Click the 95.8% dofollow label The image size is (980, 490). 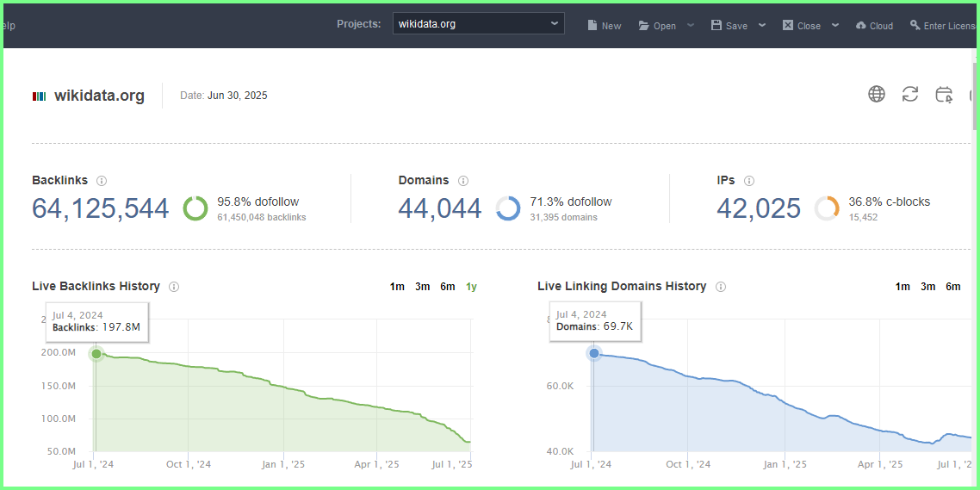click(258, 202)
